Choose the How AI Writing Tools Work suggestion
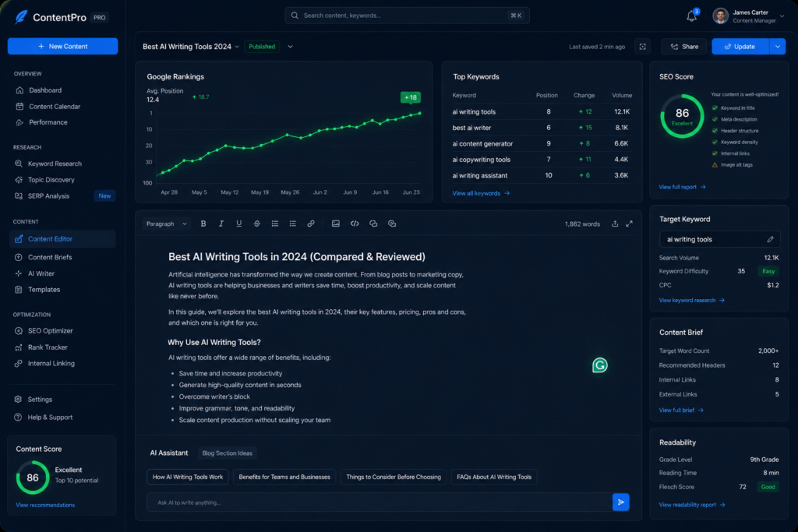Image resolution: width=798 pixels, height=532 pixels. coord(188,477)
